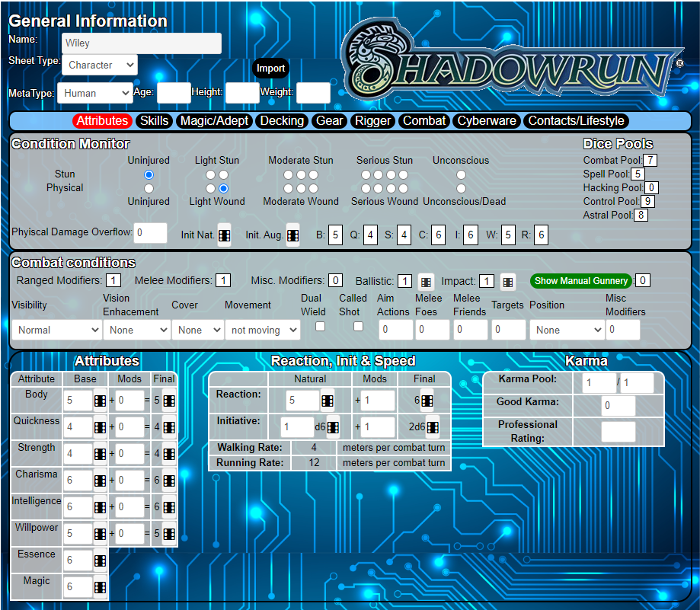Select the Stun Uninjured radio button

(149, 175)
